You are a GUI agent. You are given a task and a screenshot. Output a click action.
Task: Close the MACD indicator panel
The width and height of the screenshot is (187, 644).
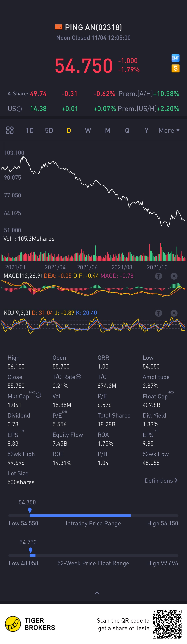click(174, 276)
